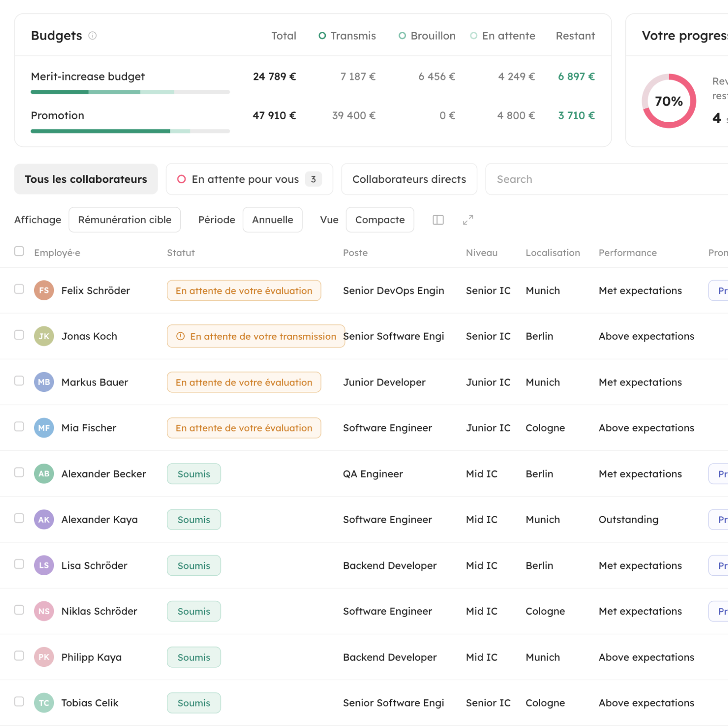Open Markus Bauer's MB avatar
The image size is (728, 728).
point(44,382)
